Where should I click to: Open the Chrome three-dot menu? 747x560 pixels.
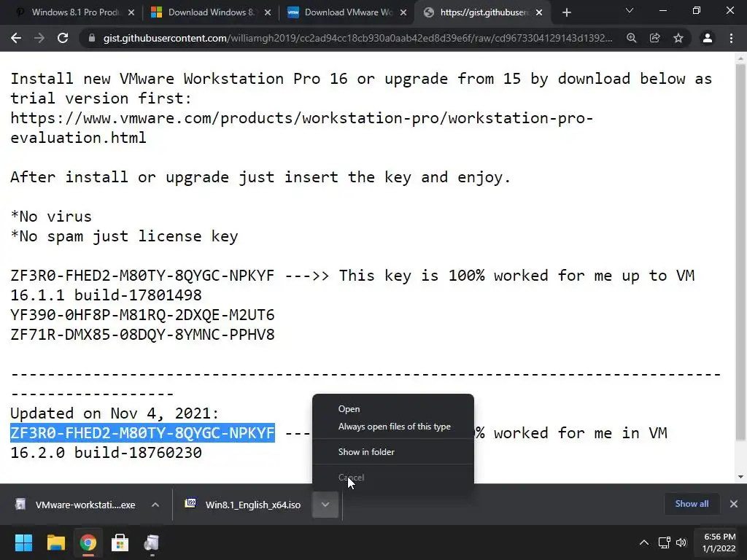pyautogui.click(x=731, y=38)
